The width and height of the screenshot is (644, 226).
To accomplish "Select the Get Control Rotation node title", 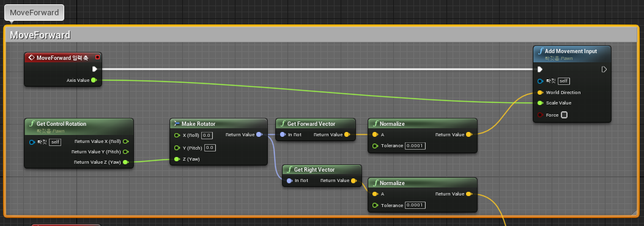I will 62,124.
